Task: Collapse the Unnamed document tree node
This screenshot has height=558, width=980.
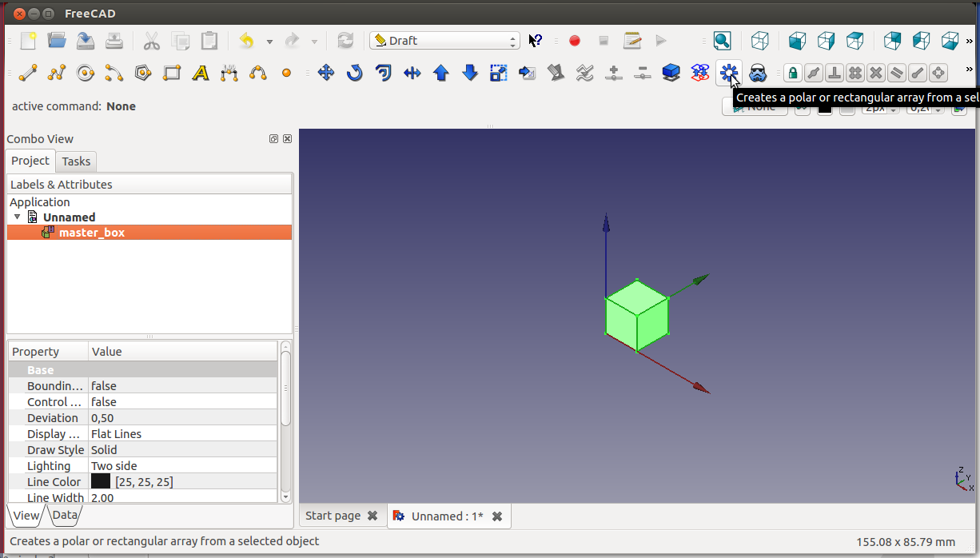Action: click(x=18, y=217)
